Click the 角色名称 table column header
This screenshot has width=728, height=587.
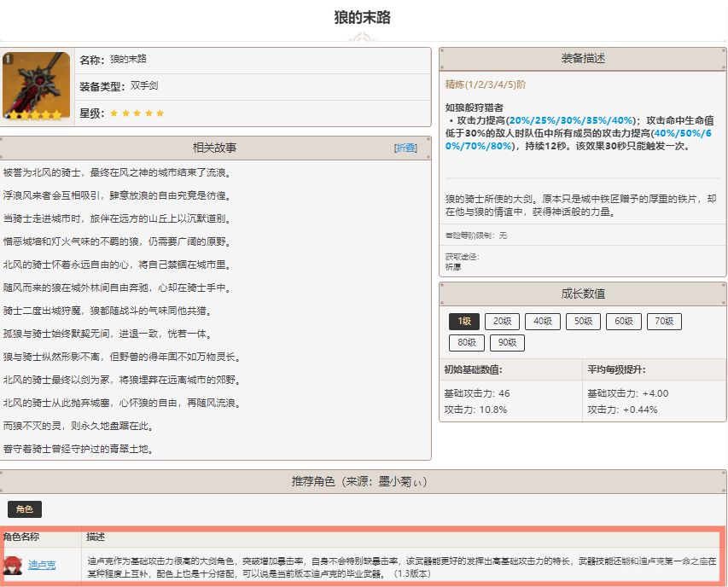click(20, 537)
